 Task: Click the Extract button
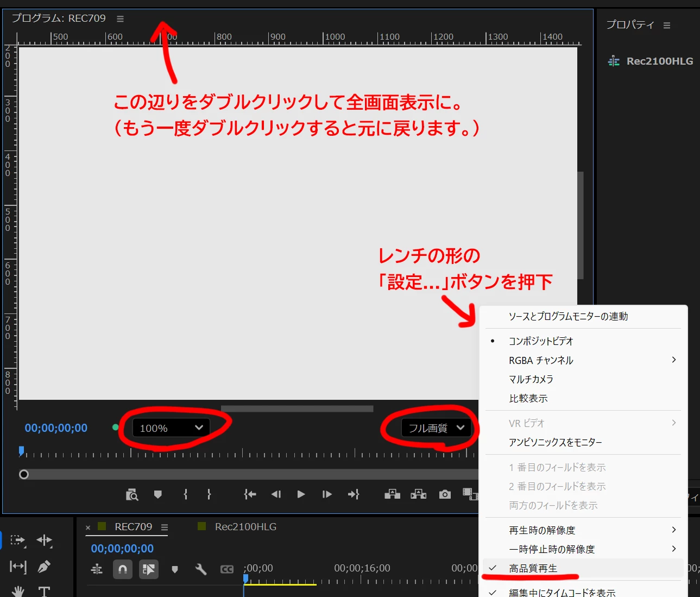pyautogui.click(x=419, y=494)
